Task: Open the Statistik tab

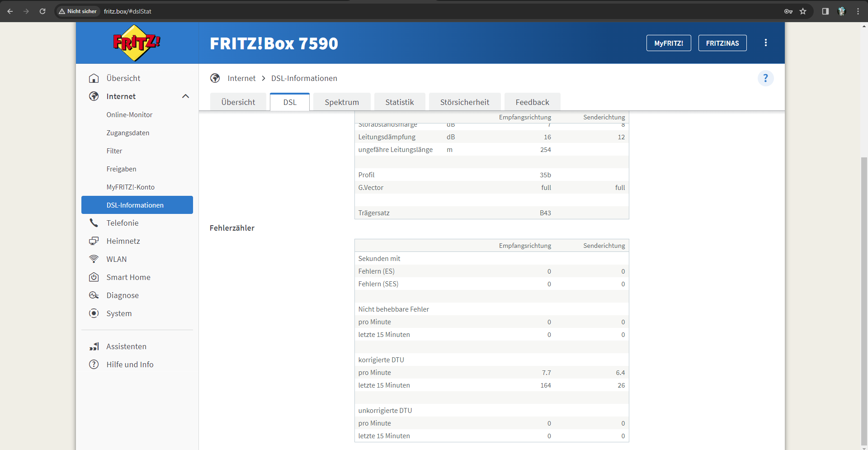Action: point(400,102)
